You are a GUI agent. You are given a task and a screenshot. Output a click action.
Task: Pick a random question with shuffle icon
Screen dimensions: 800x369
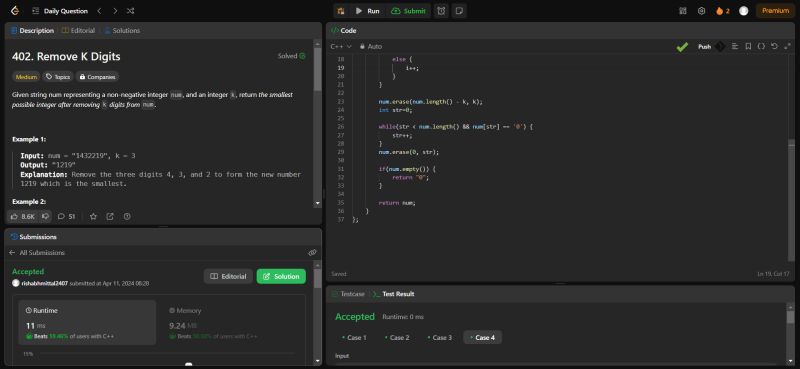pyautogui.click(x=131, y=11)
